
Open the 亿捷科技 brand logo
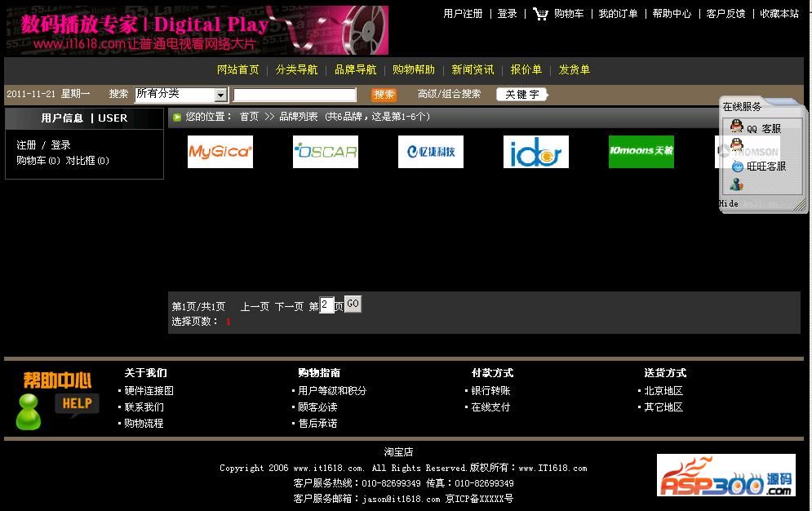pos(431,152)
